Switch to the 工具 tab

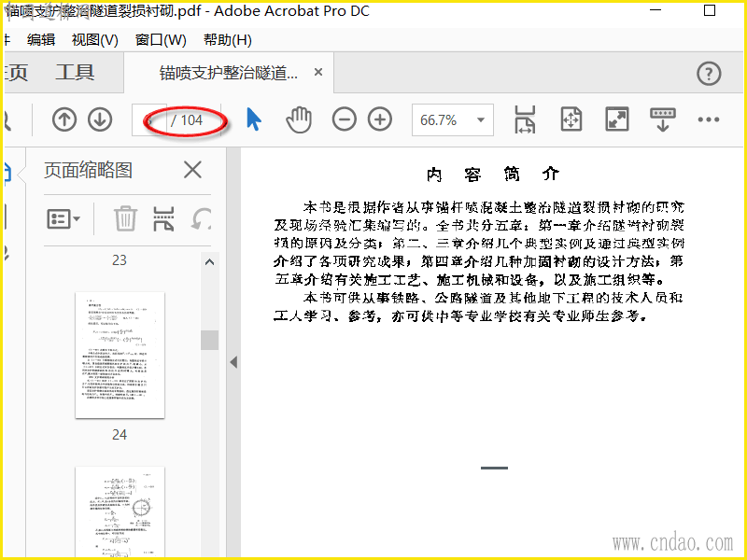pos(75,73)
